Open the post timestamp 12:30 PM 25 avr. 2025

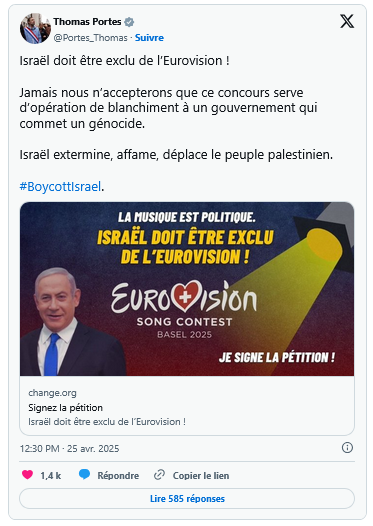click(x=69, y=449)
